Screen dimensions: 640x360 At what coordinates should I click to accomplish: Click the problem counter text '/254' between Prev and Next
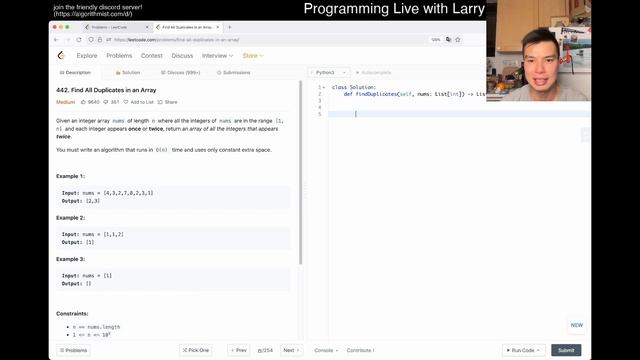click(265, 350)
